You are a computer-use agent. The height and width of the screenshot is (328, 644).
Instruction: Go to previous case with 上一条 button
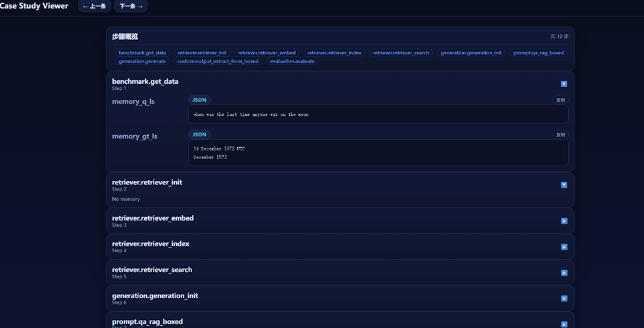(x=94, y=6)
